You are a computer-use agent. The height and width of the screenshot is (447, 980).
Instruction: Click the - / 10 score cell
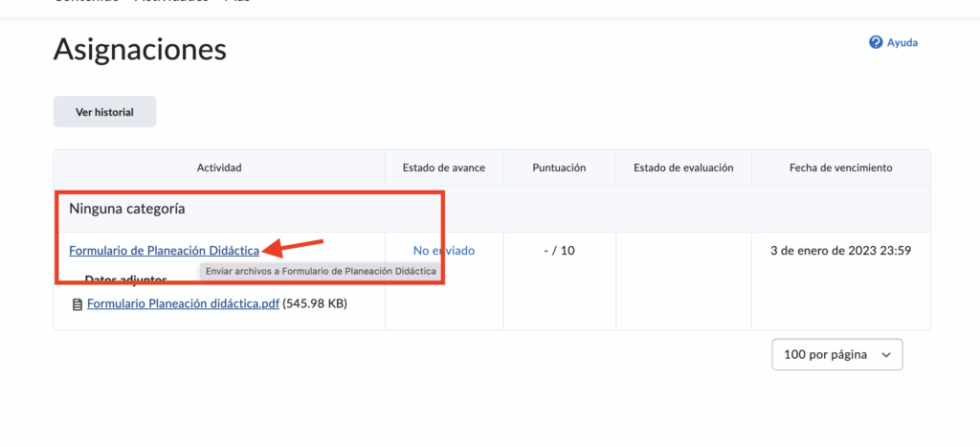point(559,251)
